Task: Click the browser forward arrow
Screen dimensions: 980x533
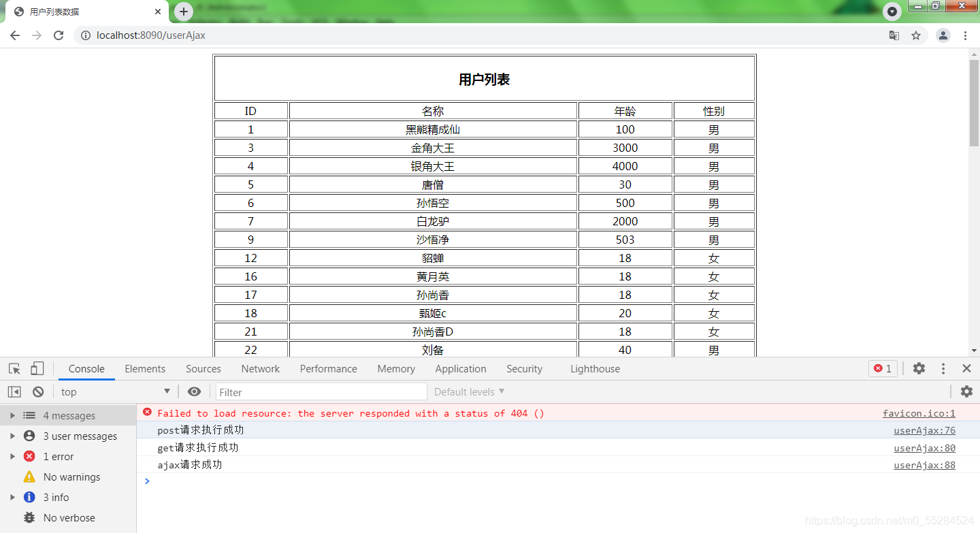Action: 37,35
